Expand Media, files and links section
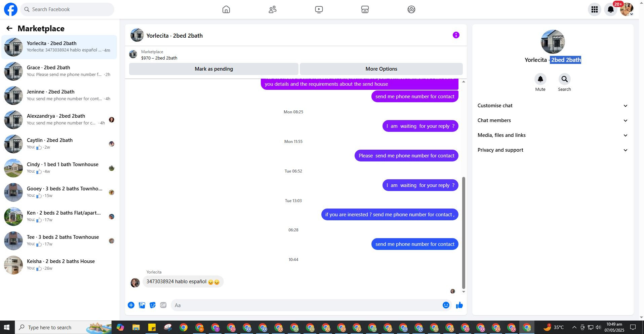 pyautogui.click(x=553, y=135)
